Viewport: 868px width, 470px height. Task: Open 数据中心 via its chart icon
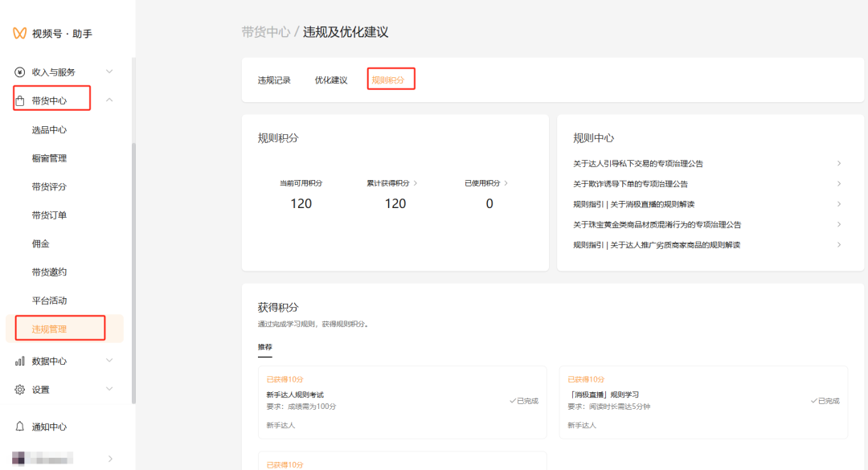click(18, 361)
